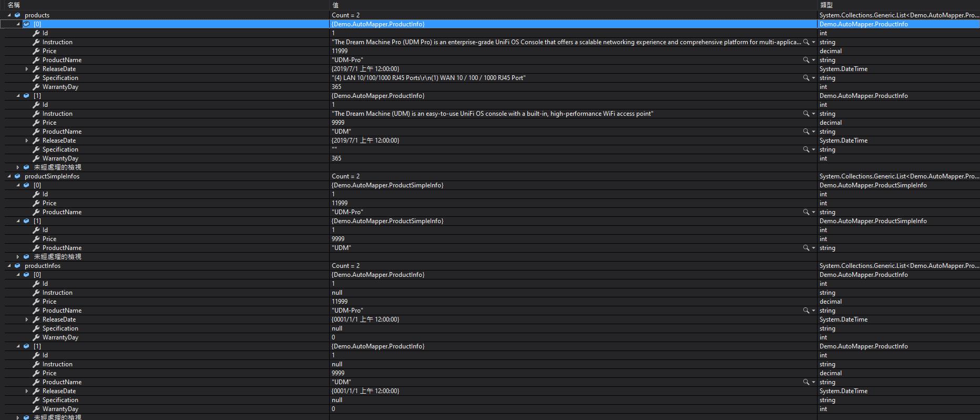Click the cube icon of productSimpleInfos
Image resolution: width=980 pixels, height=420 pixels.
[x=17, y=176]
